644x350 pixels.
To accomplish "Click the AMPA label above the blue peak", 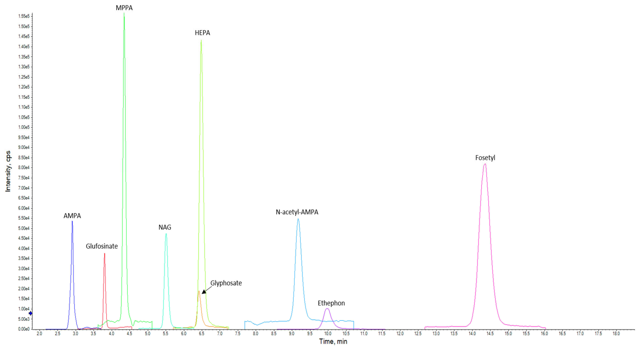I will 72,216.
